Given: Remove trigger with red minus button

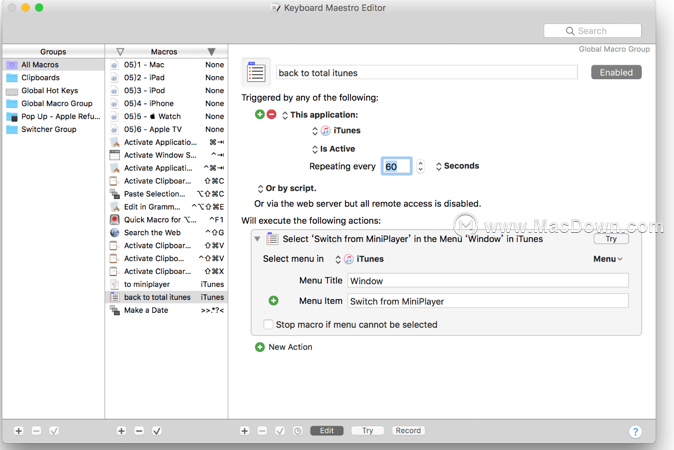Looking at the screenshot, I should (271, 114).
